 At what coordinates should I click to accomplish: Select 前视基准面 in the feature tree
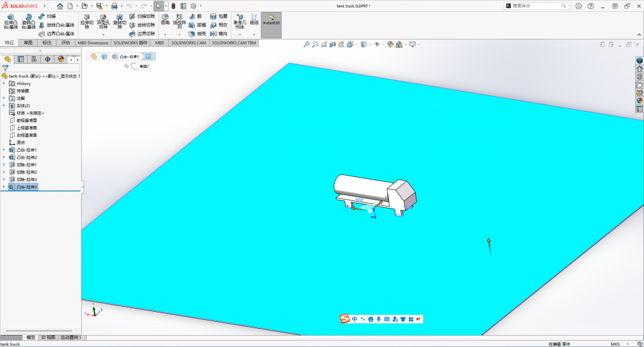pos(26,120)
